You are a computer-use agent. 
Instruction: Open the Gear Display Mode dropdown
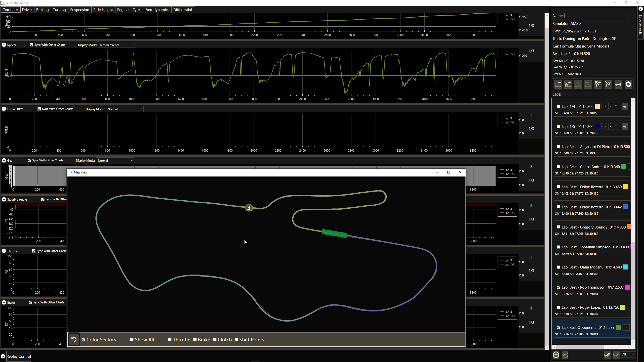[x=115, y=160]
